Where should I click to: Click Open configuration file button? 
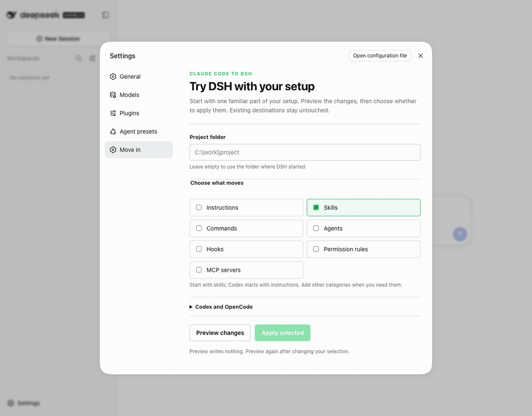(x=380, y=55)
